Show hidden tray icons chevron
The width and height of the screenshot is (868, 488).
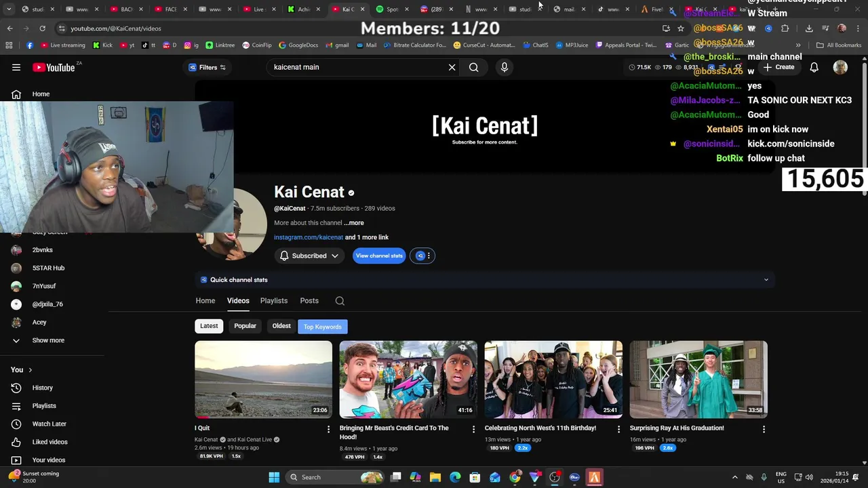pyautogui.click(x=734, y=477)
